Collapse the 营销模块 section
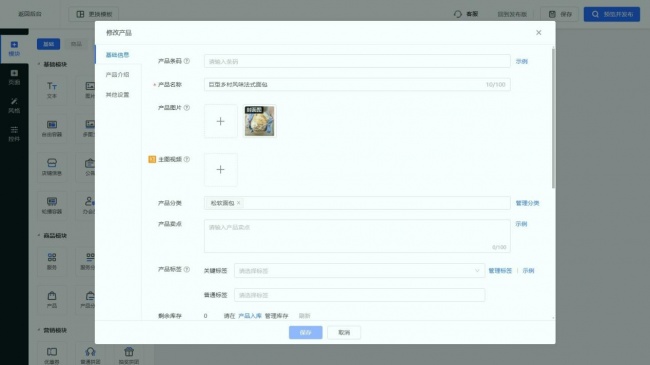This screenshot has width=650, height=365. pyautogui.click(x=52, y=330)
